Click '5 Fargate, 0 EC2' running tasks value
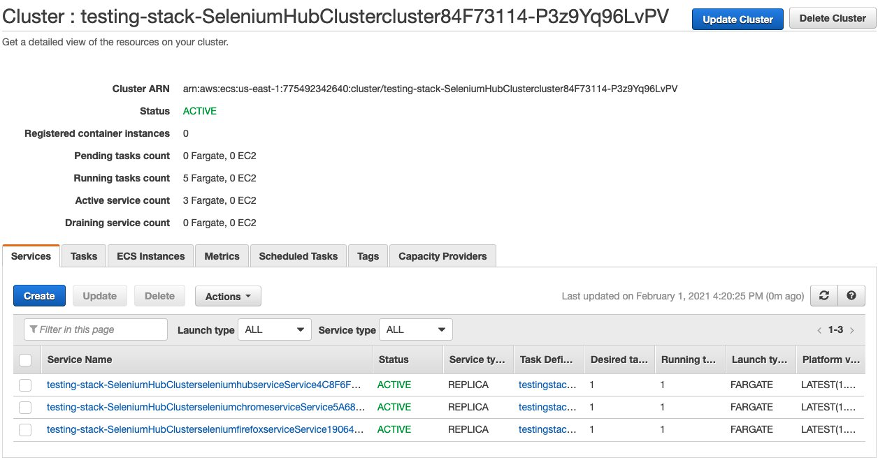 (219, 178)
